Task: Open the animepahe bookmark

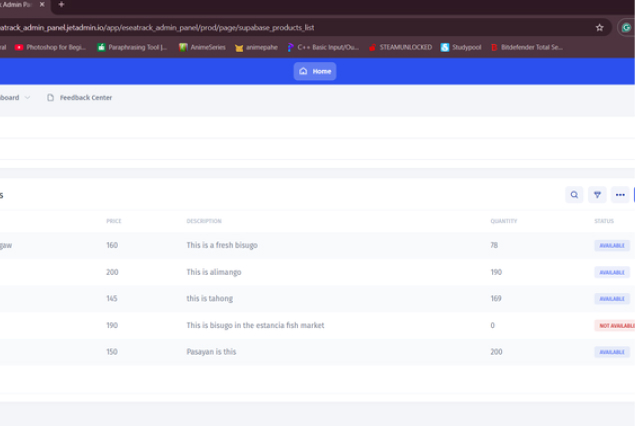Action: click(255, 47)
